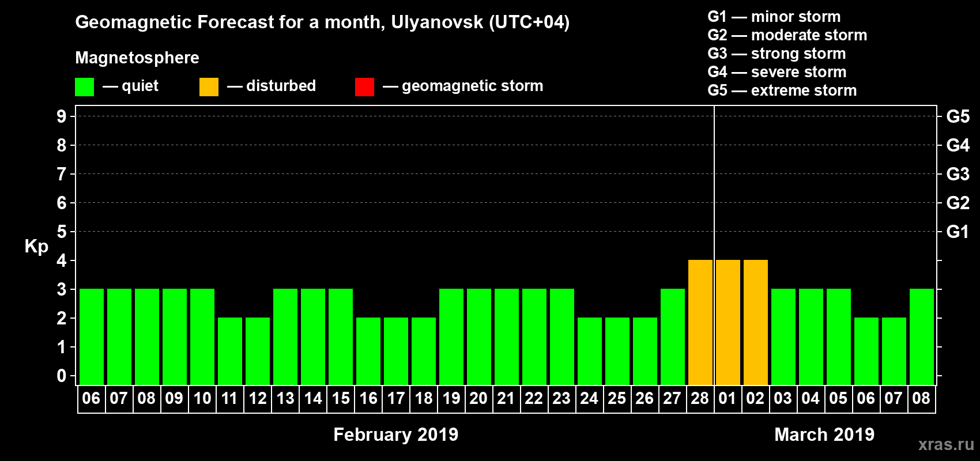The width and height of the screenshot is (980, 461).
Task: Click the date label '14' on the axis
Action: 312,398
